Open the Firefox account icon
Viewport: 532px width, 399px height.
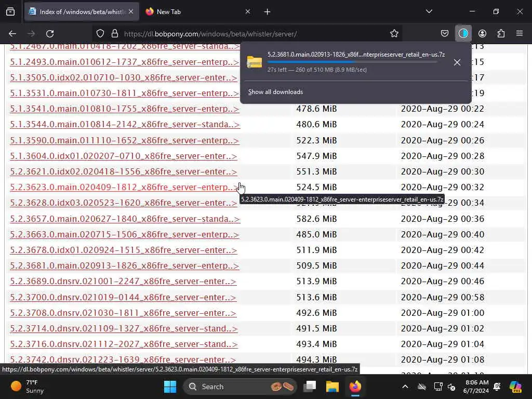(482, 34)
